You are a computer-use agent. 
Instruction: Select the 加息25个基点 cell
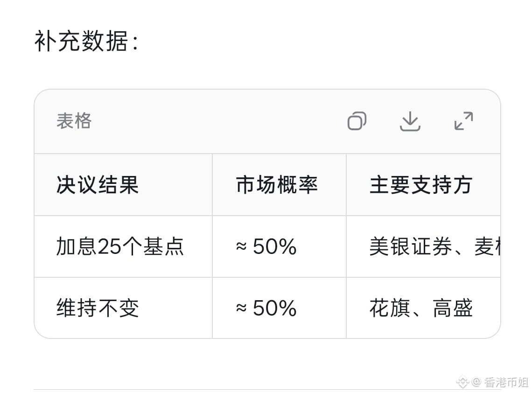point(120,246)
